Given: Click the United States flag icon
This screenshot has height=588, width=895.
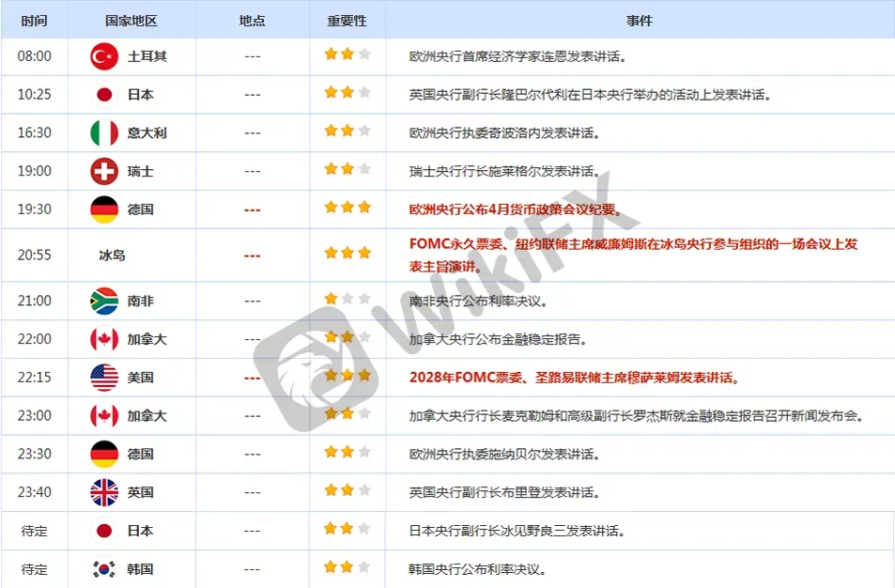Looking at the screenshot, I should tap(104, 378).
